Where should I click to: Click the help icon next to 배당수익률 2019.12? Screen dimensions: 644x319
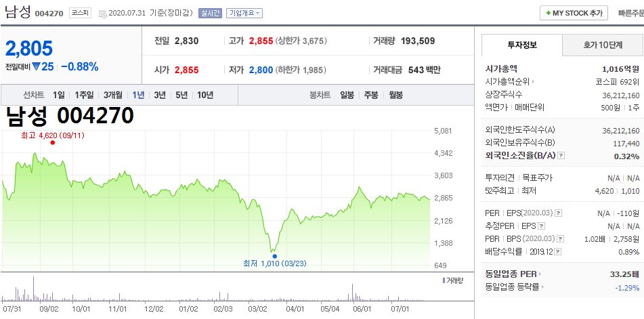click(x=558, y=252)
